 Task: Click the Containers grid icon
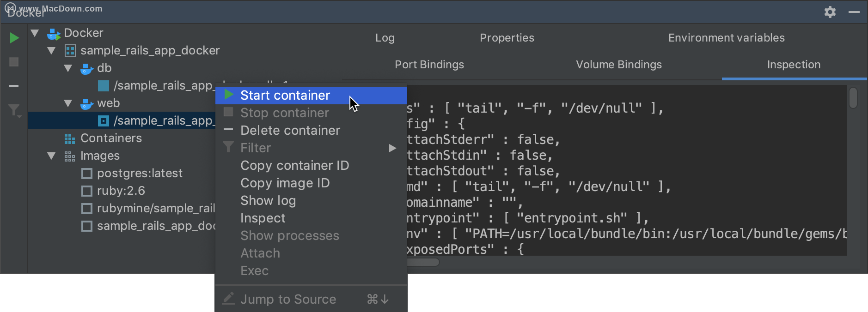[x=70, y=138]
